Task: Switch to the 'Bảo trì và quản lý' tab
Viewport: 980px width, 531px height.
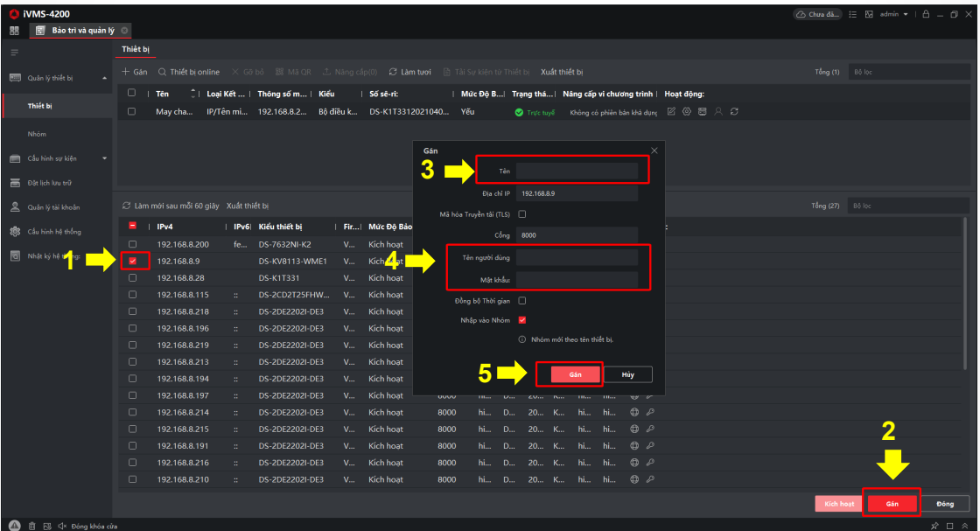Action: [x=82, y=31]
